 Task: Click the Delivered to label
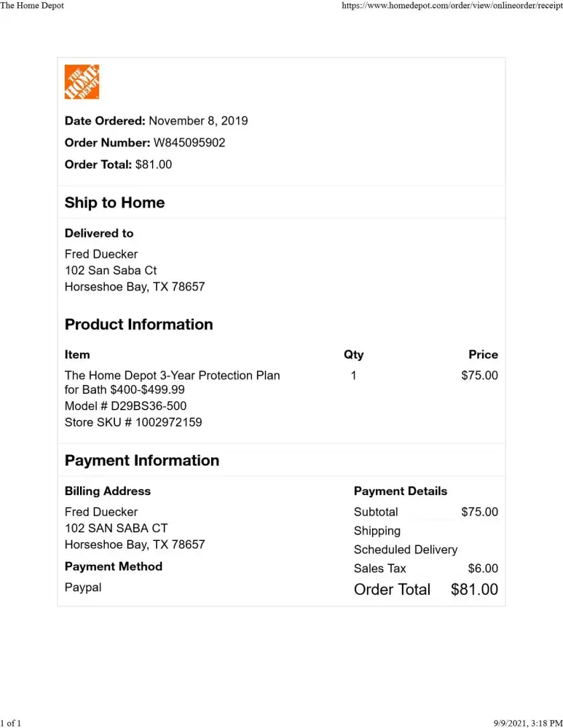click(x=99, y=234)
